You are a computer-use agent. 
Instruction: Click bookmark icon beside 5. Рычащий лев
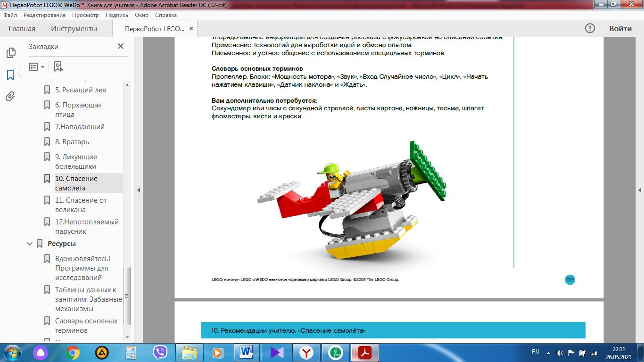[47, 90]
